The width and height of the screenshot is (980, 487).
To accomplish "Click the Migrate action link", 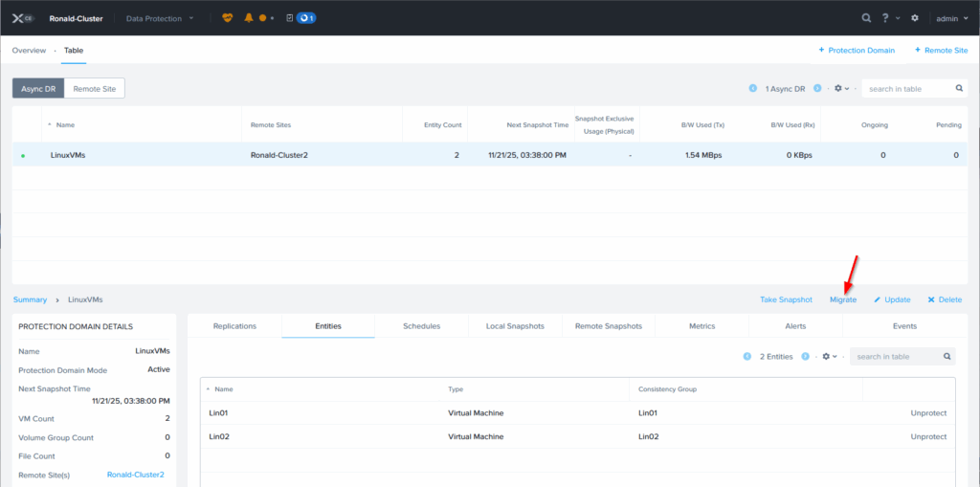I will pyautogui.click(x=843, y=299).
